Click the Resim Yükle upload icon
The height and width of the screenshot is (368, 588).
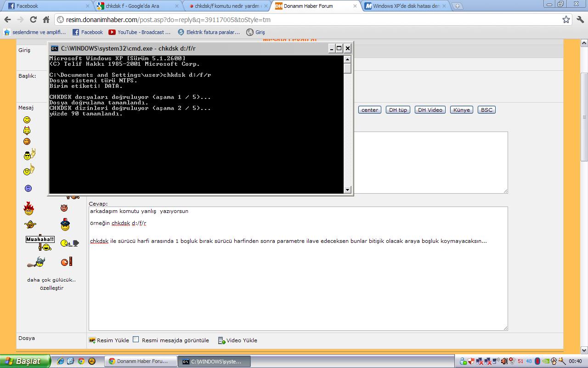(92, 340)
